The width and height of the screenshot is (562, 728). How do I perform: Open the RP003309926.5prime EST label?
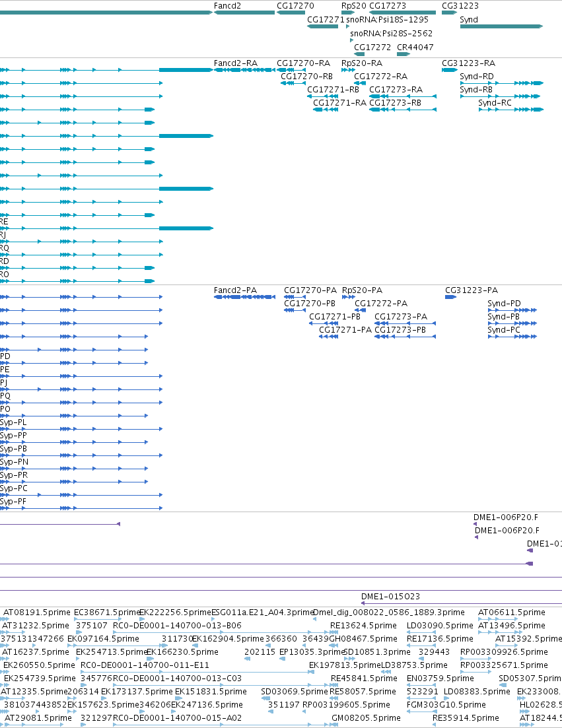pyautogui.click(x=504, y=652)
